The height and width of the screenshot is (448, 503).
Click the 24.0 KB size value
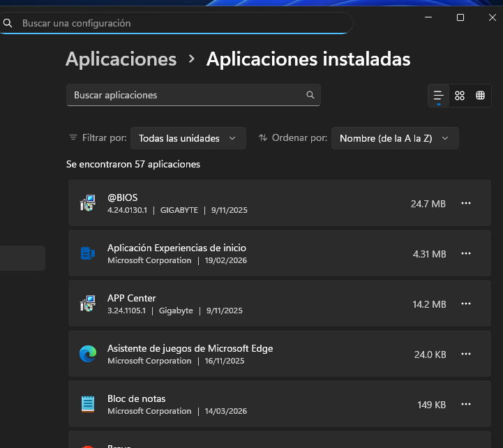pyautogui.click(x=430, y=354)
